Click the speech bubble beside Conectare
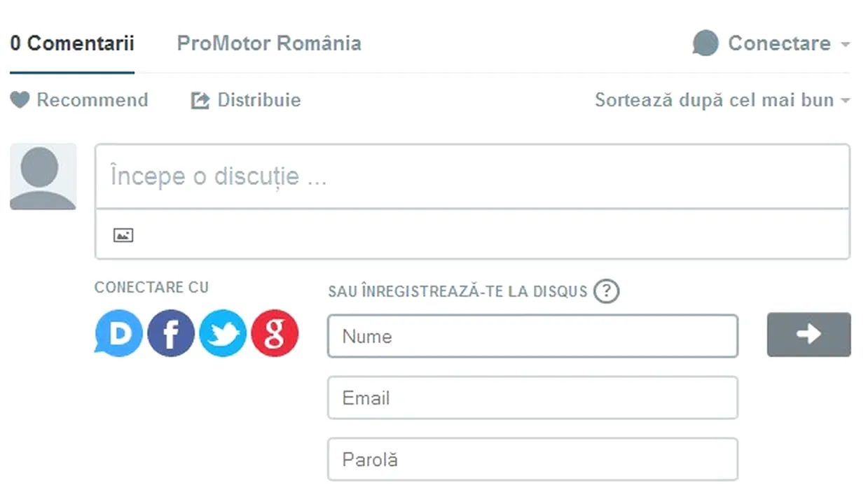The image size is (868, 490). [705, 43]
